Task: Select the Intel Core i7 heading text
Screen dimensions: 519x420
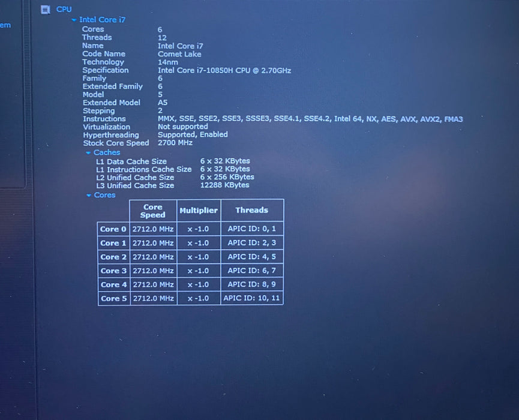Action: tap(102, 20)
